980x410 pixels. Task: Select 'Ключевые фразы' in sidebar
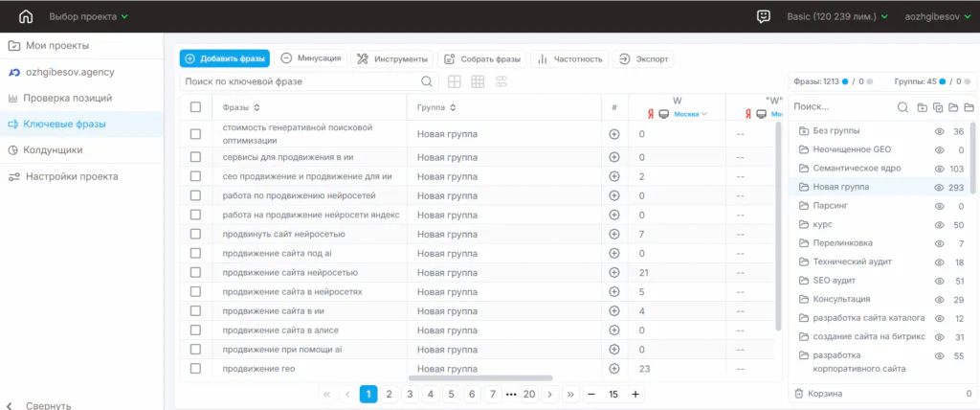[x=81, y=124]
